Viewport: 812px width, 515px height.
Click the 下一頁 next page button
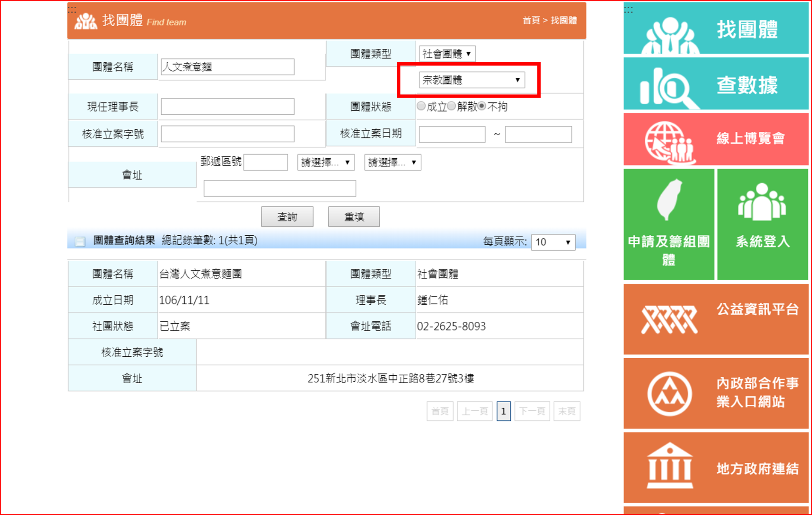coord(532,411)
